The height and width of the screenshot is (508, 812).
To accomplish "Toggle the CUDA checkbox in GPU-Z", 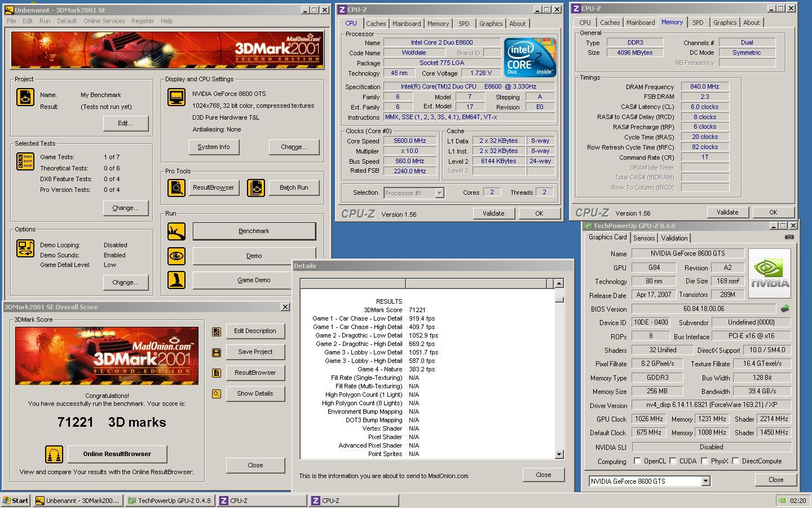I will pyautogui.click(x=673, y=461).
